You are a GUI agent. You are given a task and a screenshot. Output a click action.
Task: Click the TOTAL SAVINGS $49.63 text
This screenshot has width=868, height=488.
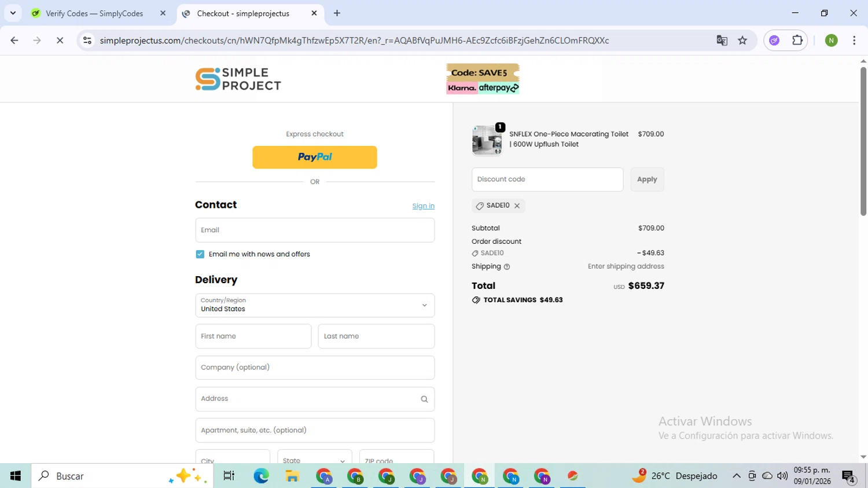pyautogui.click(x=523, y=300)
